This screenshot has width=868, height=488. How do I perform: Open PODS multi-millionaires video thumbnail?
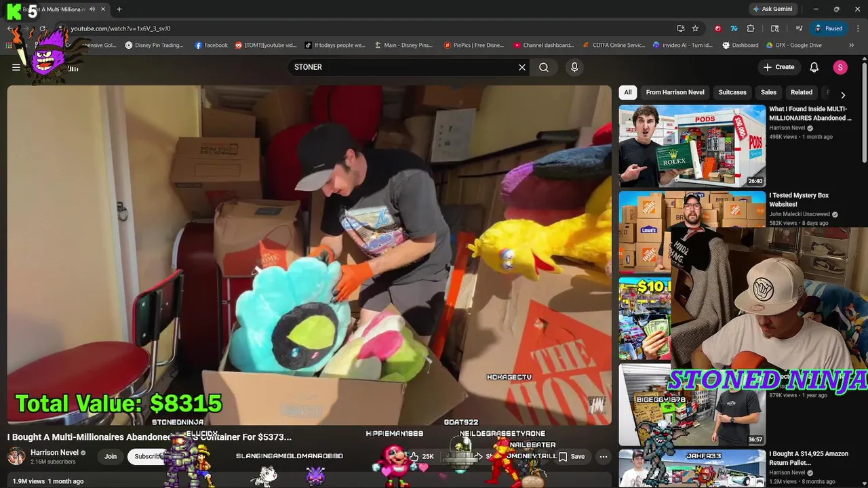coord(692,146)
